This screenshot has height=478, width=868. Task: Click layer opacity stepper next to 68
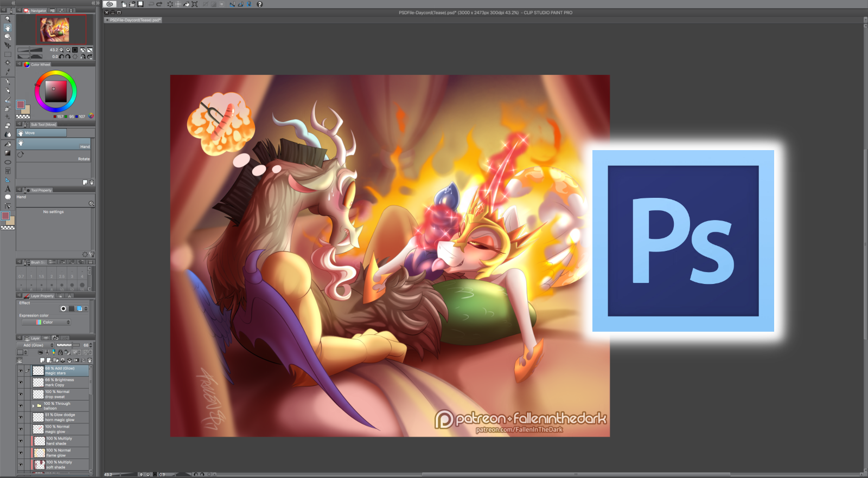91,345
